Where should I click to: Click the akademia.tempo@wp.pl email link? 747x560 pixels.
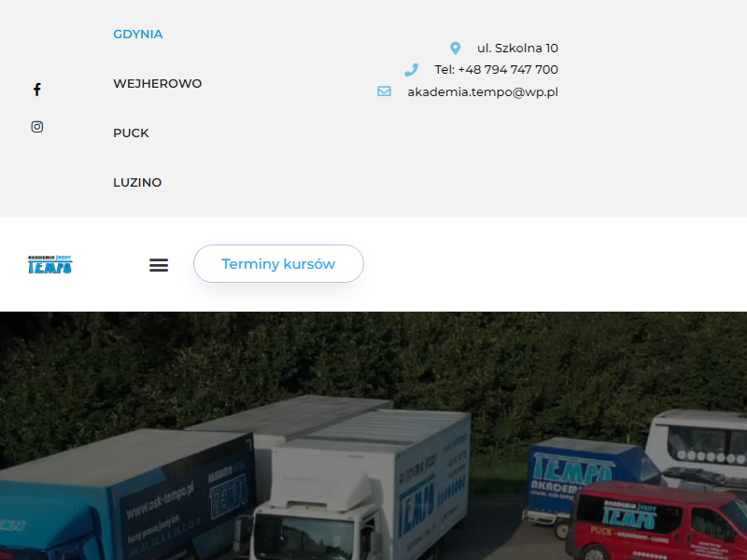[483, 91]
